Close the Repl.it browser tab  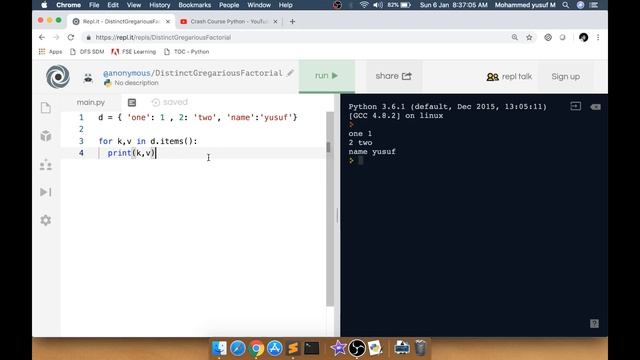click(x=168, y=22)
